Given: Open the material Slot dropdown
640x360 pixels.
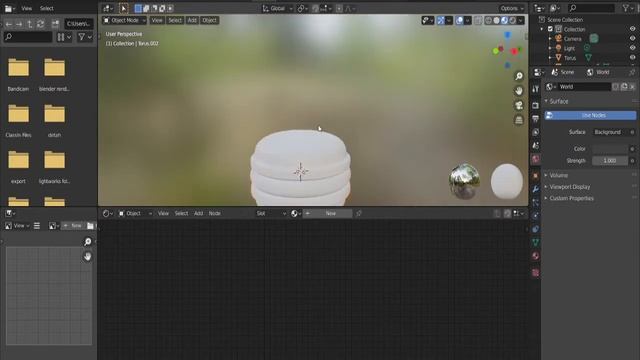Looking at the screenshot, I should (x=271, y=213).
